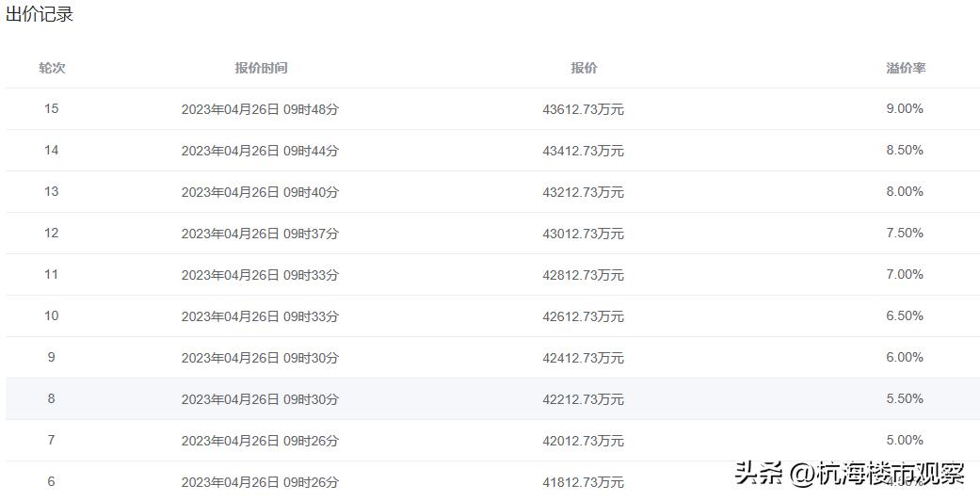Click the 溢价率 column header
This screenshot has width=980, height=501.
coord(905,68)
